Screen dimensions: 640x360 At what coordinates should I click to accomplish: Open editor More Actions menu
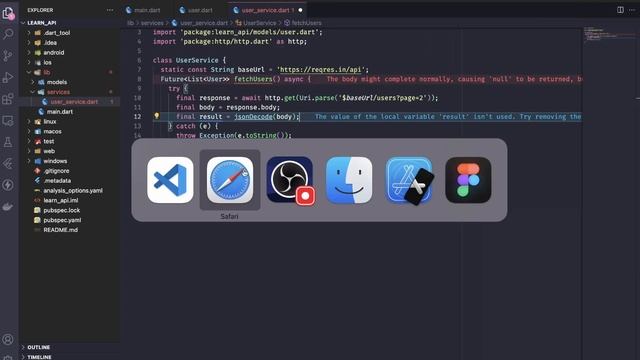tap(632, 10)
